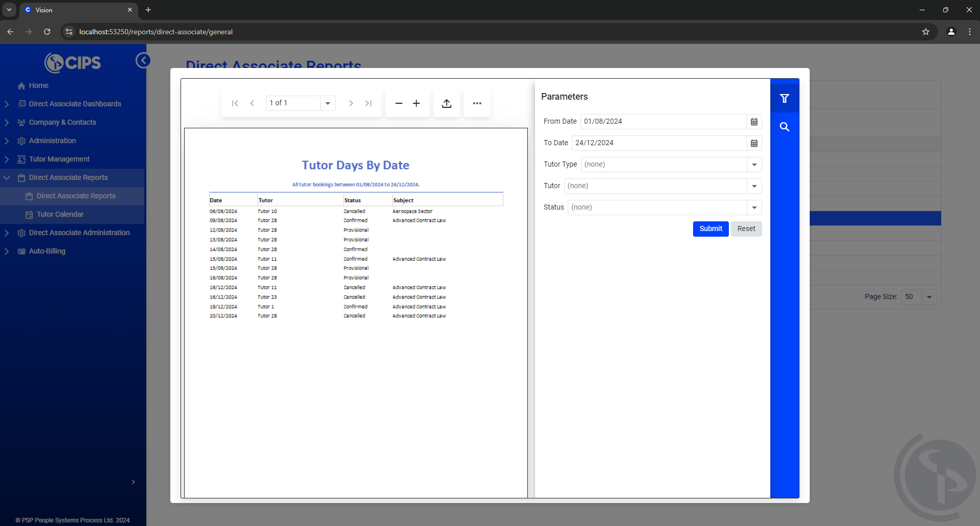Go to first page of report

[x=235, y=103]
